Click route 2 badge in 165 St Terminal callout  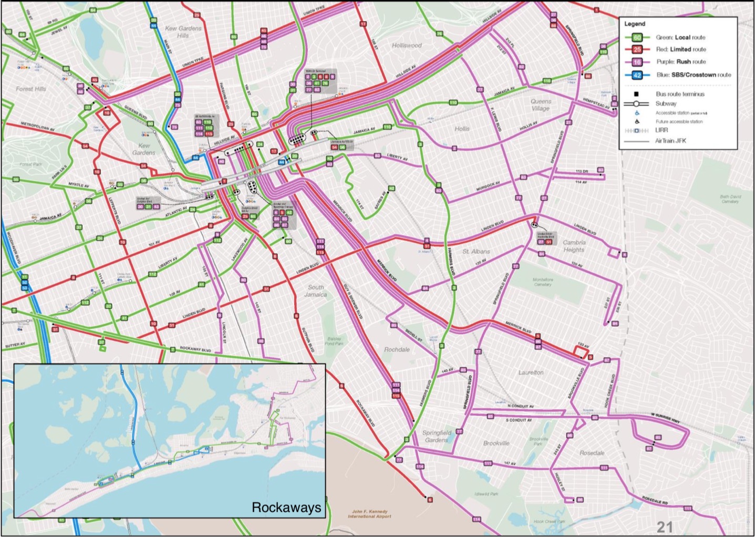tap(308, 77)
